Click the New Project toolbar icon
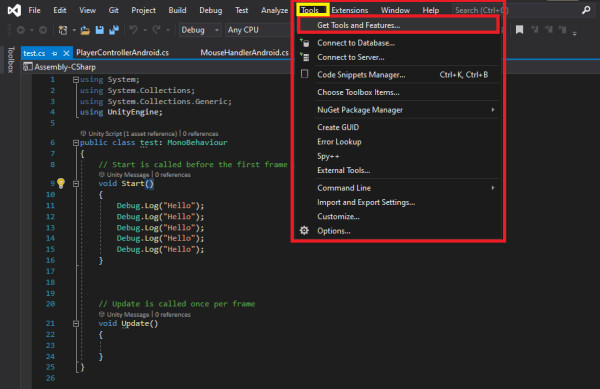Viewport: 600px width, 389px height. (63, 30)
